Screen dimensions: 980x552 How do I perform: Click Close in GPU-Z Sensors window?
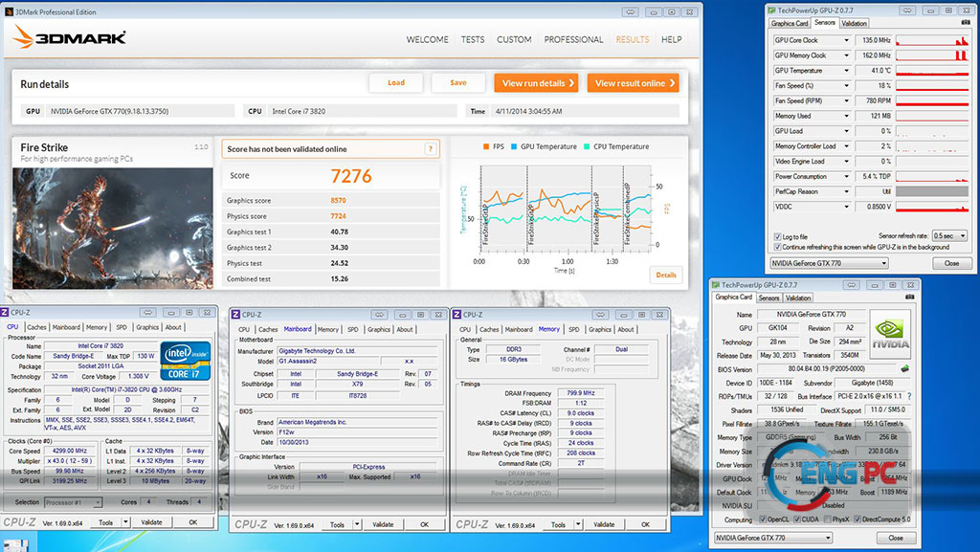[x=952, y=263]
